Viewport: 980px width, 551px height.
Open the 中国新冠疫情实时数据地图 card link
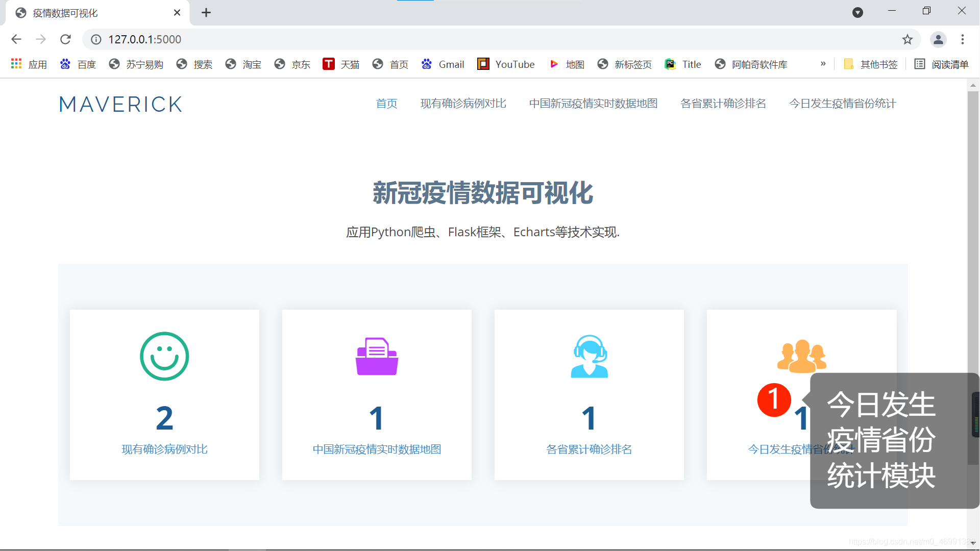(377, 449)
